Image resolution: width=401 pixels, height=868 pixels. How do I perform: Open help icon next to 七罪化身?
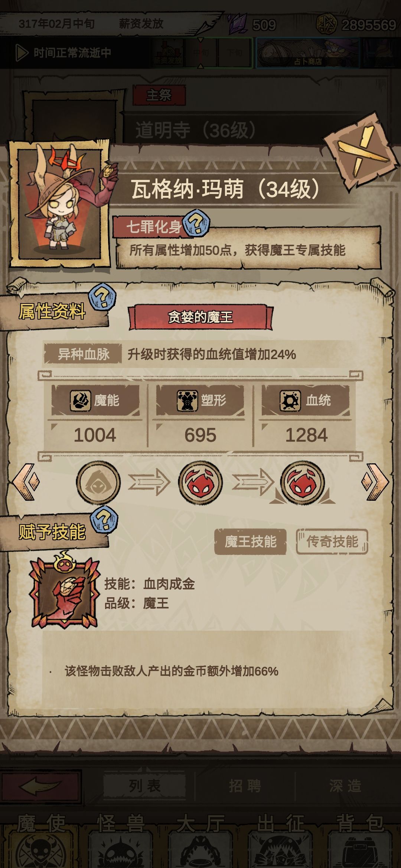(197, 223)
